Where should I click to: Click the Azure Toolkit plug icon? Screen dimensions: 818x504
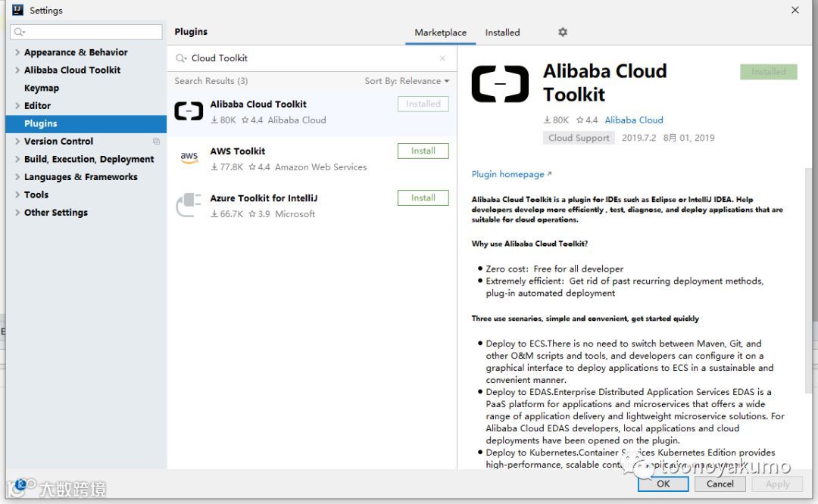[x=189, y=204]
